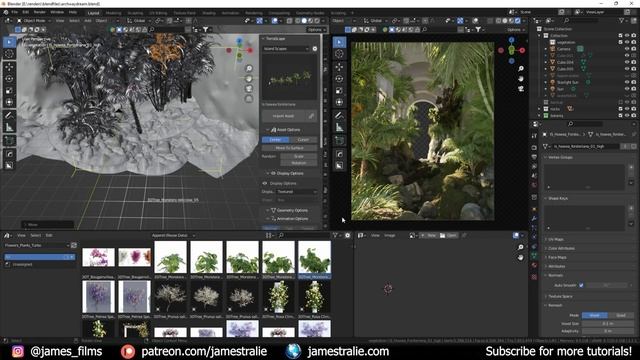Click pan hand gizmo in right viewport
This screenshot has width=640, height=360.
point(521,78)
